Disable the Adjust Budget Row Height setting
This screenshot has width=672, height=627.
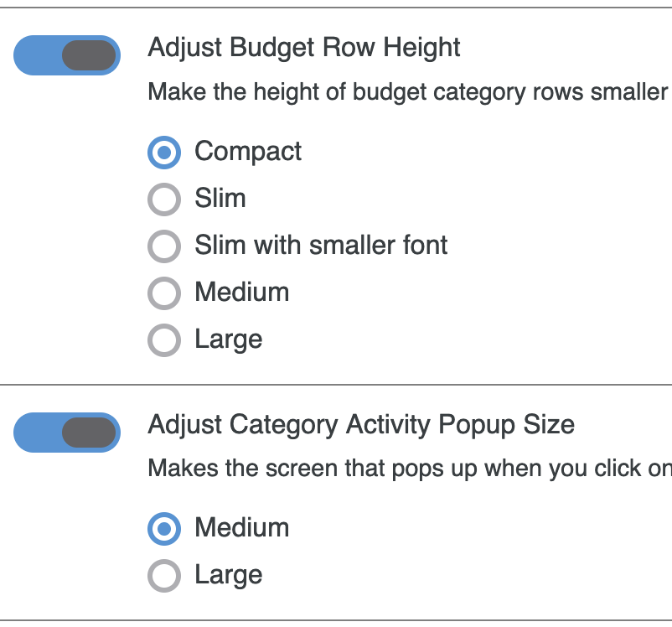pos(67,54)
